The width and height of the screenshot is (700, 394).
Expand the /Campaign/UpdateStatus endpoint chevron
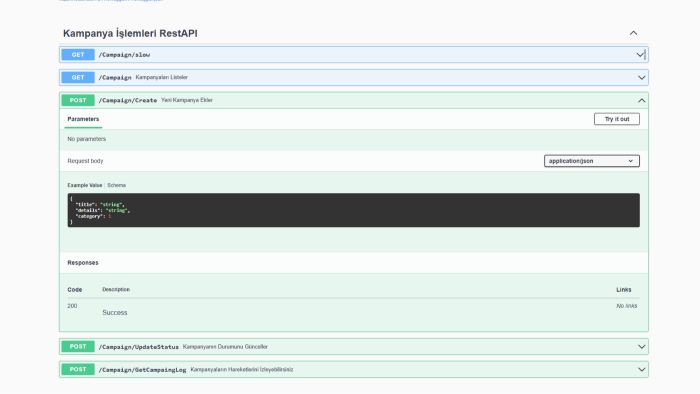pyautogui.click(x=642, y=347)
